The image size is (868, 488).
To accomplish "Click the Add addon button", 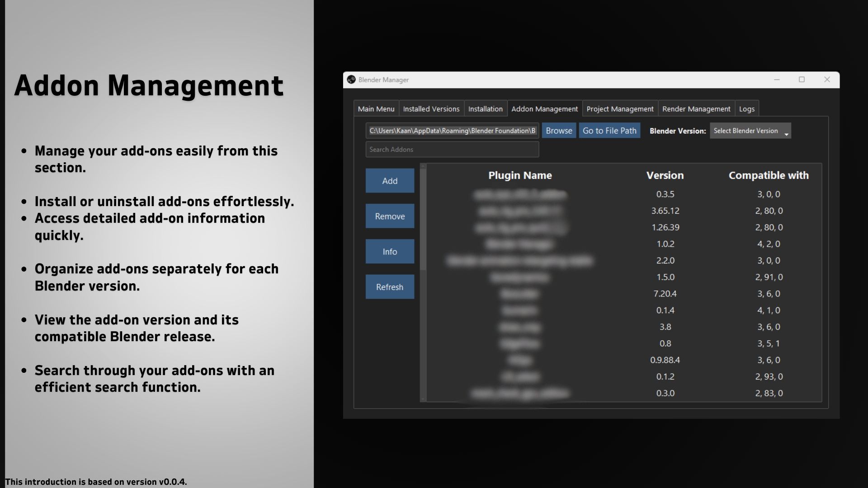I will point(390,181).
